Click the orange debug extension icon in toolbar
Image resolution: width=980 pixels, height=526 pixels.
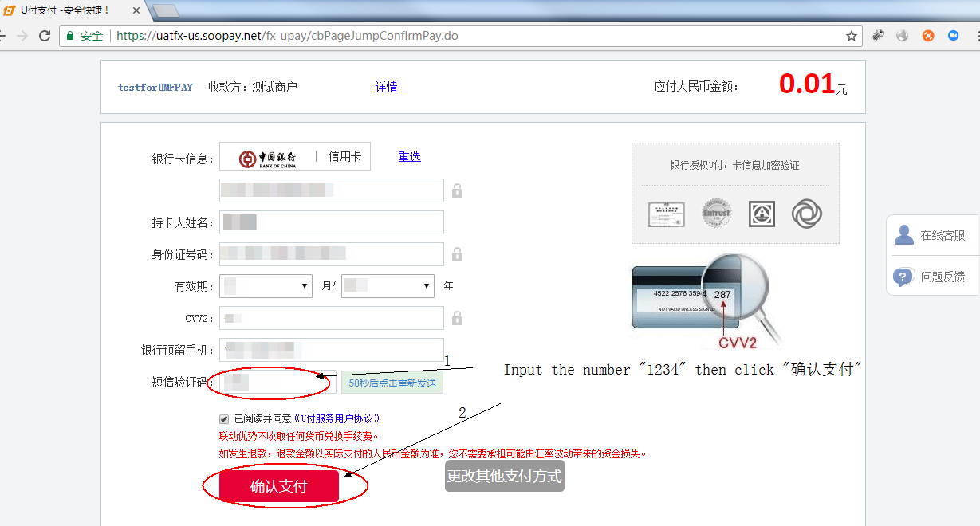[x=927, y=35]
